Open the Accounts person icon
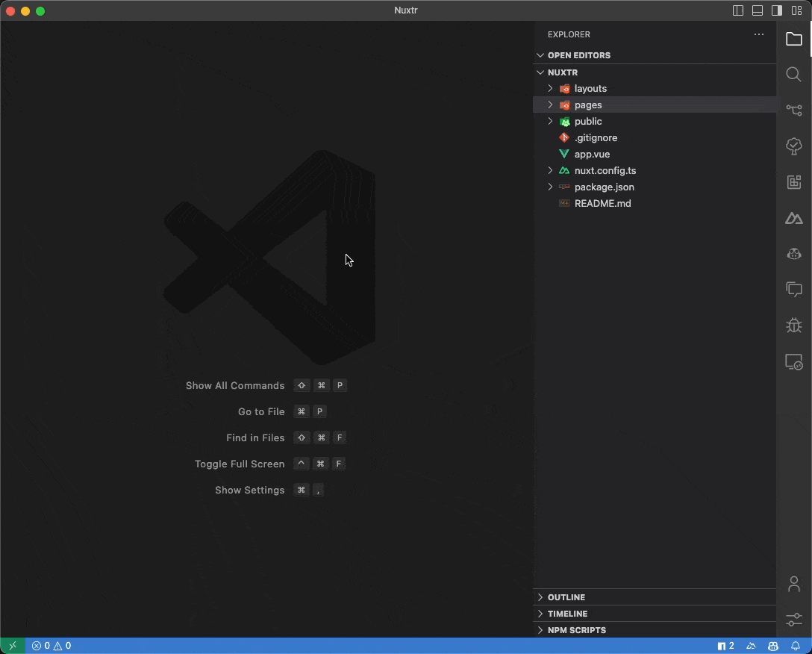 click(x=793, y=584)
